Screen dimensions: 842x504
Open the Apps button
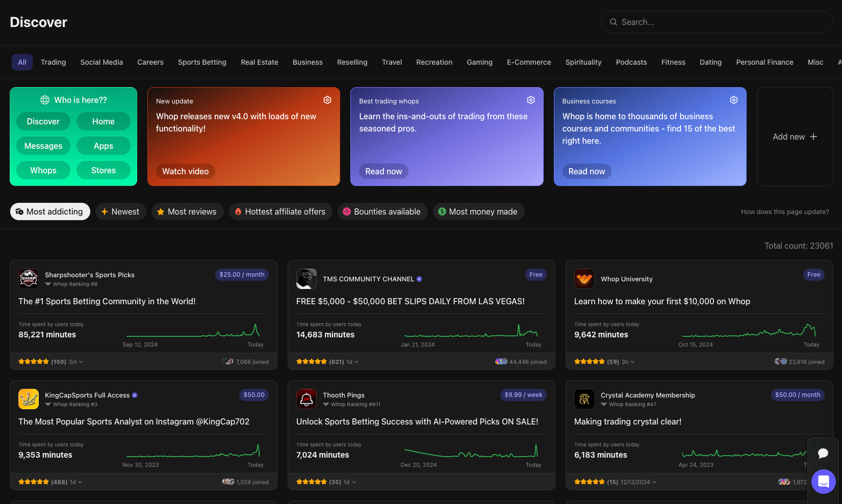tap(104, 146)
